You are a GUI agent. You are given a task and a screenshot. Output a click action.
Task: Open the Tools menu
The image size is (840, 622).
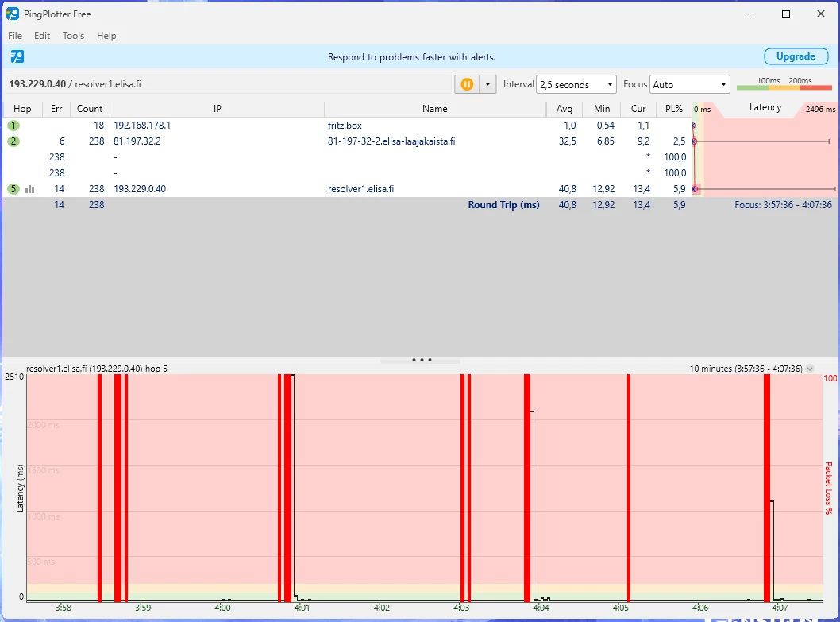coord(73,36)
